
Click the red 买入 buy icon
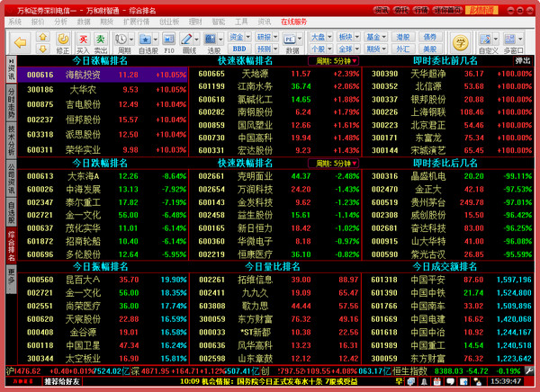83,41
